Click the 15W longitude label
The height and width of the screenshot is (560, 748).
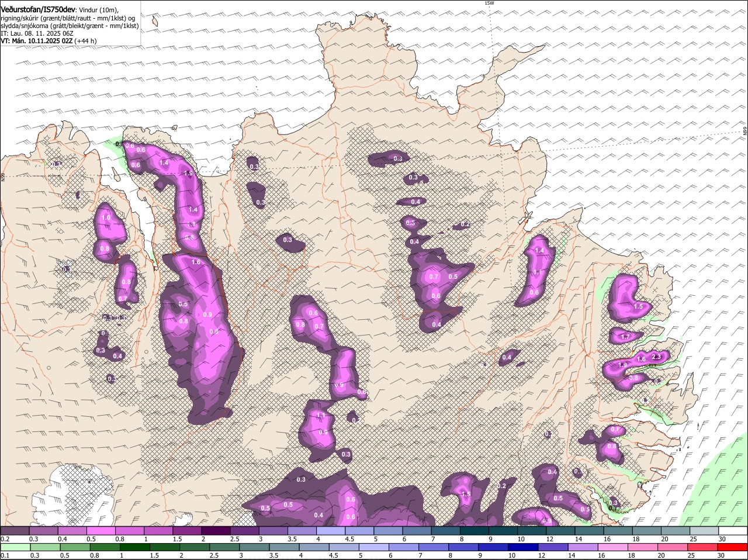pos(489,3)
